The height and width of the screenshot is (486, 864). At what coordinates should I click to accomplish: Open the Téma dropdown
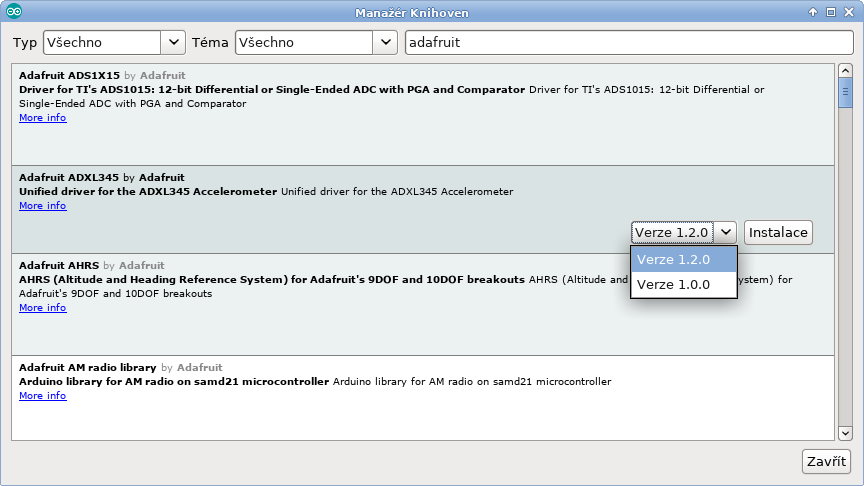tap(316, 42)
